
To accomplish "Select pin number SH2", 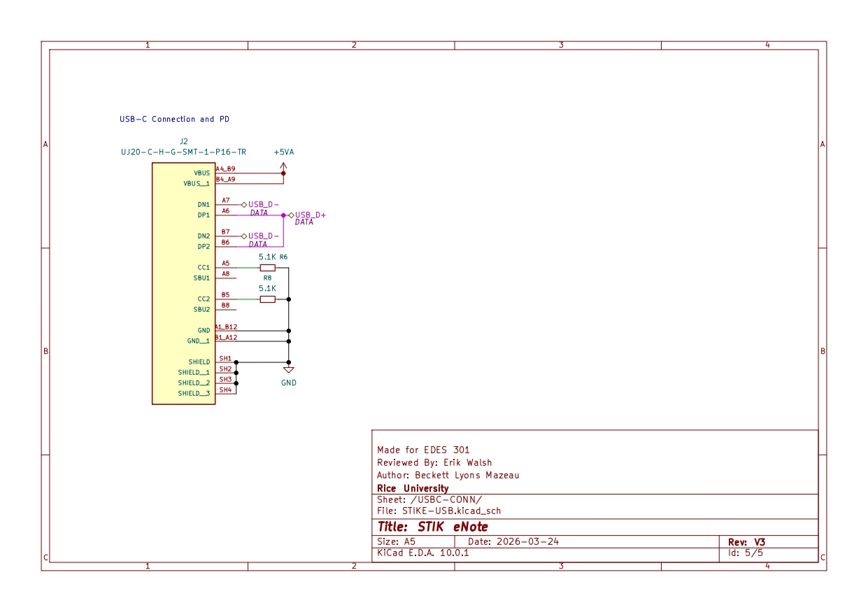I will coord(225,368).
